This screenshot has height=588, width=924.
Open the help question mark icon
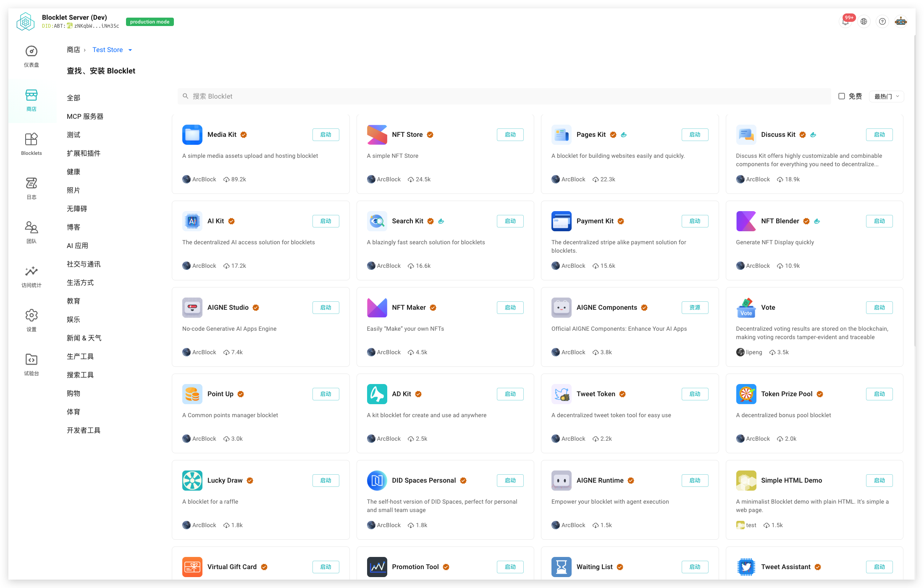pyautogui.click(x=882, y=21)
